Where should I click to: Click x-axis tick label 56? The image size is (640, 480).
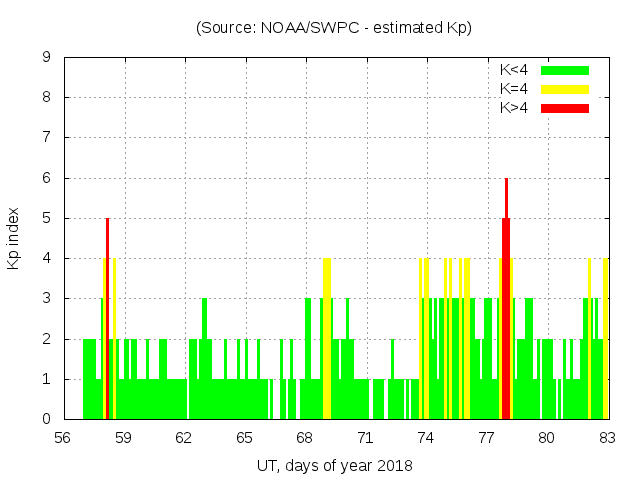[63, 438]
